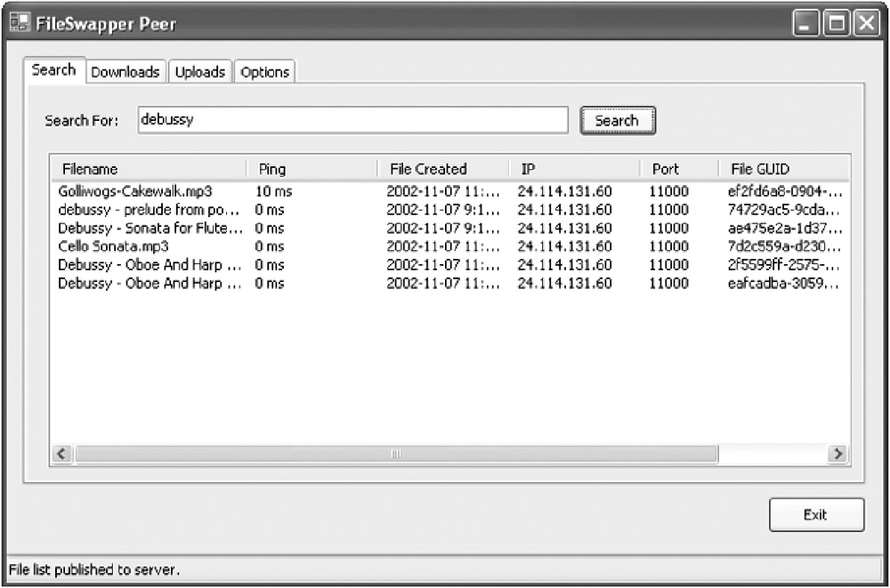The image size is (890, 588).
Task: Click the Exit button
Action: 815,514
